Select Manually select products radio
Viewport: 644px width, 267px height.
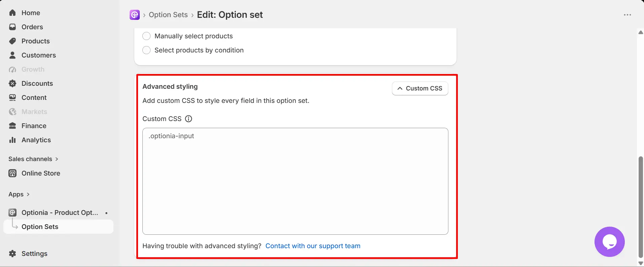point(146,36)
